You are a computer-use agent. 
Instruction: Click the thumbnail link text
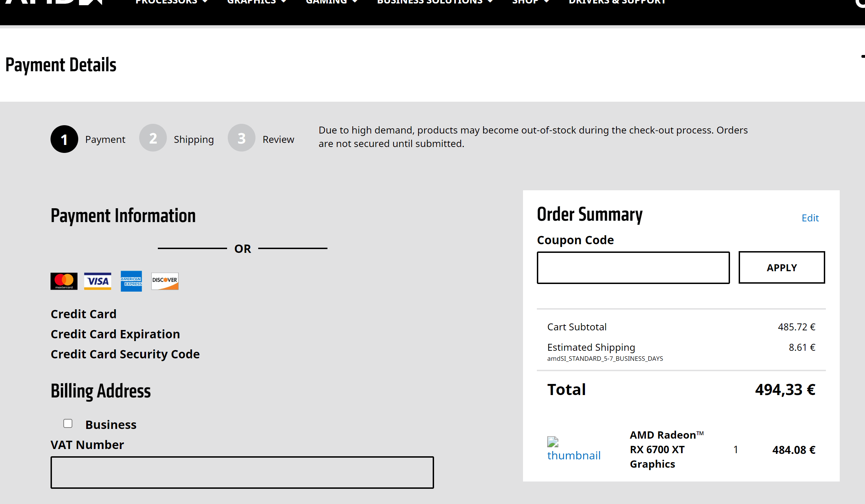pyautogui.click(x=574, y=456)
